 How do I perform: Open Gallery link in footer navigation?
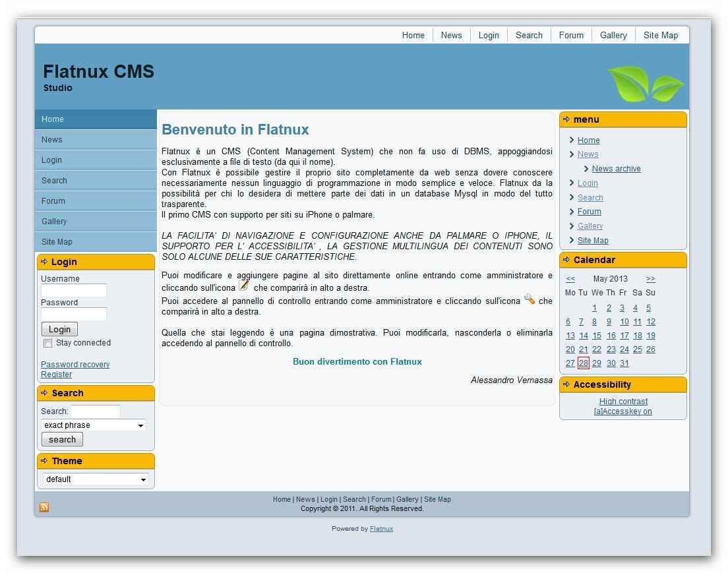[407, 499]
